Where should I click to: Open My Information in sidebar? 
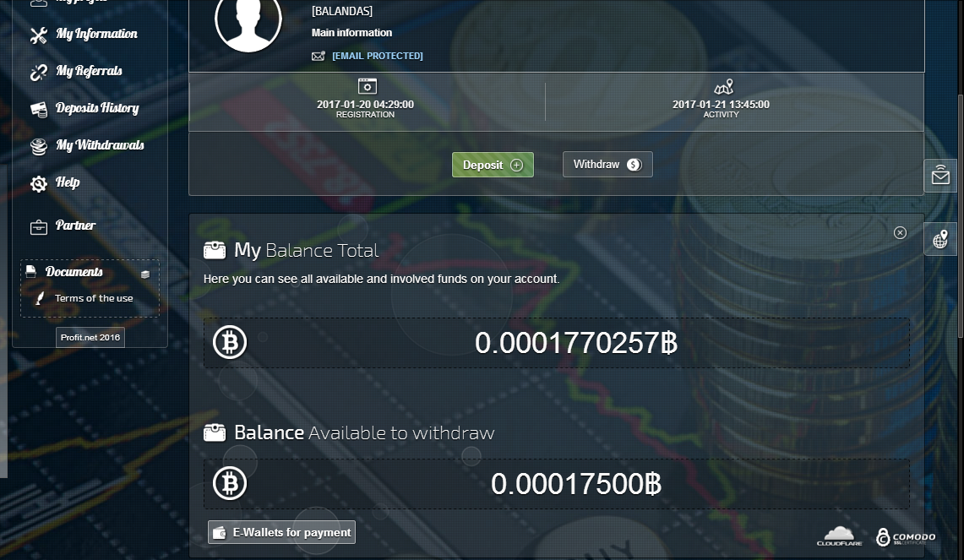pyautogui.click(x=95, y=35)
